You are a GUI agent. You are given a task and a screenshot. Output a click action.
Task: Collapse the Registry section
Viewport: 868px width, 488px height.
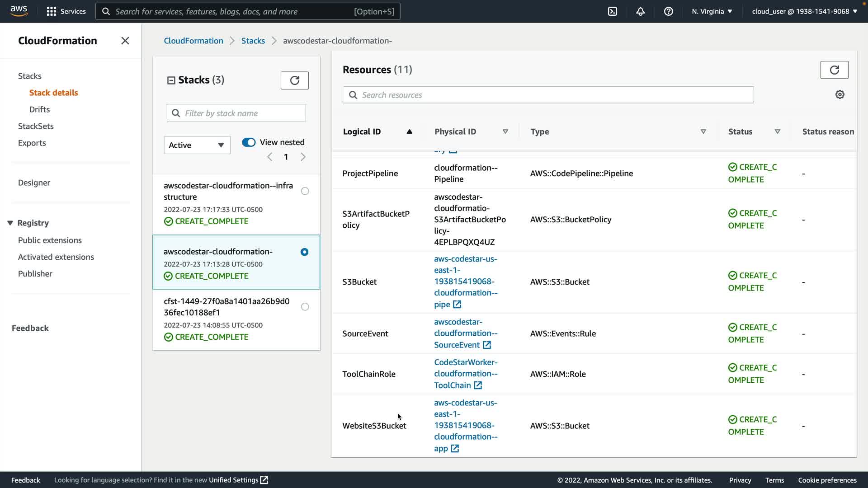pos(10,223)
